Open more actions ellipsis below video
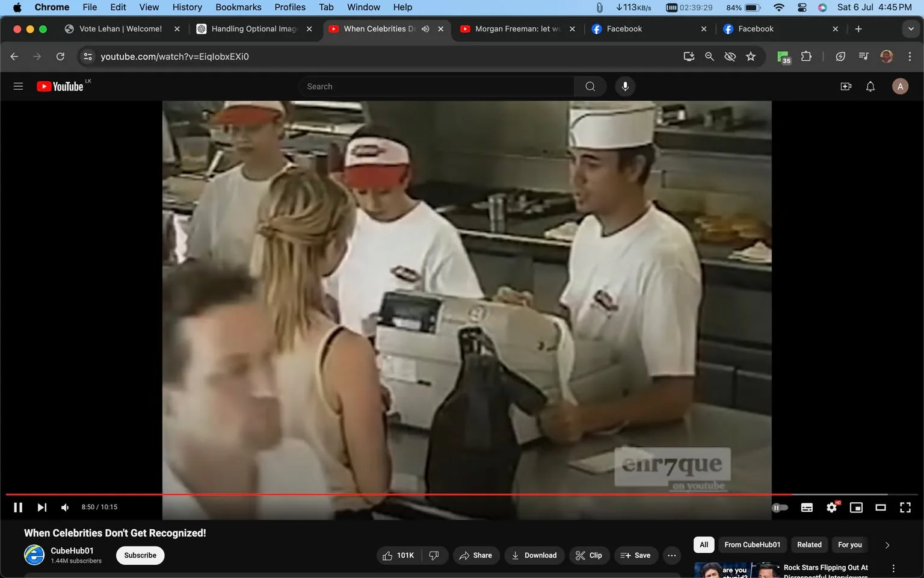This screenshot has width=924, height=578. click(x=672, y=555)
